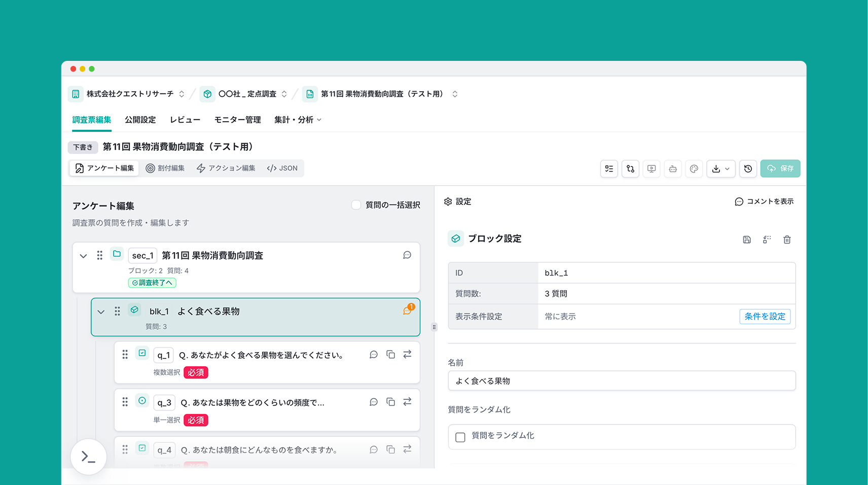Delete the block with trash icon
This screenshot has height=485, width=868.
(787, 239)
